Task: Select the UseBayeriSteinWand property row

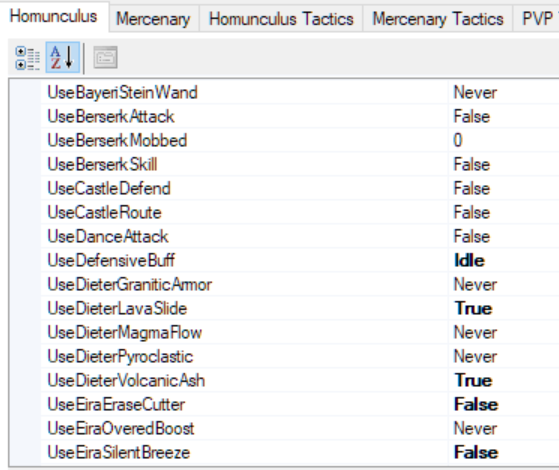Action: [x=300, y=92]
